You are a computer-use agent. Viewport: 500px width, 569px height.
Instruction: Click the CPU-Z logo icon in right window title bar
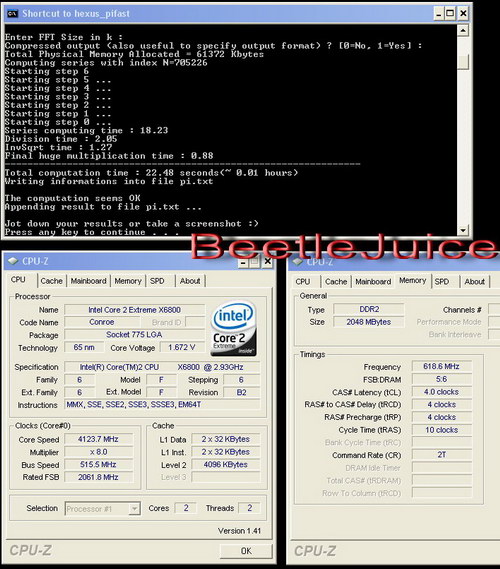point(297,262)
